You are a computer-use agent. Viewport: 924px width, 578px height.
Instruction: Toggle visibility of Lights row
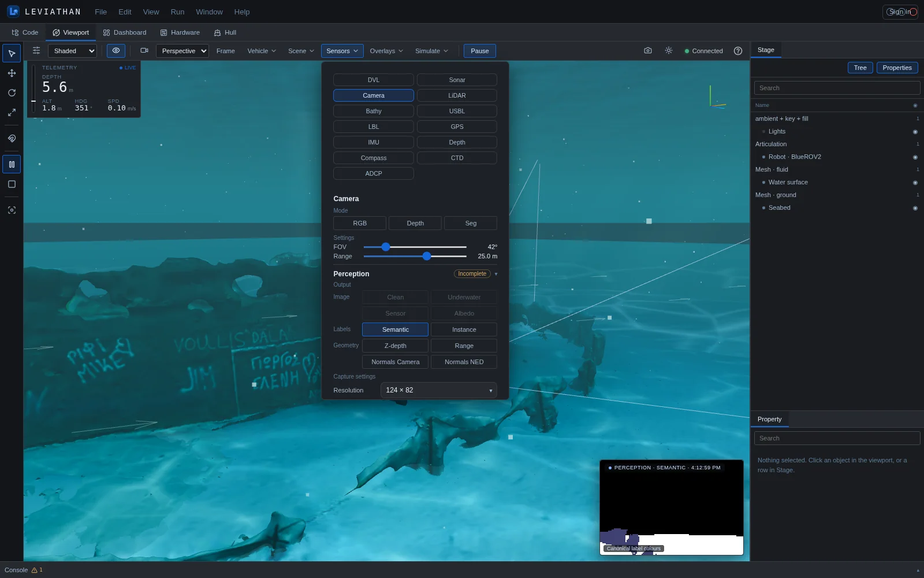[x=915, y=132]
